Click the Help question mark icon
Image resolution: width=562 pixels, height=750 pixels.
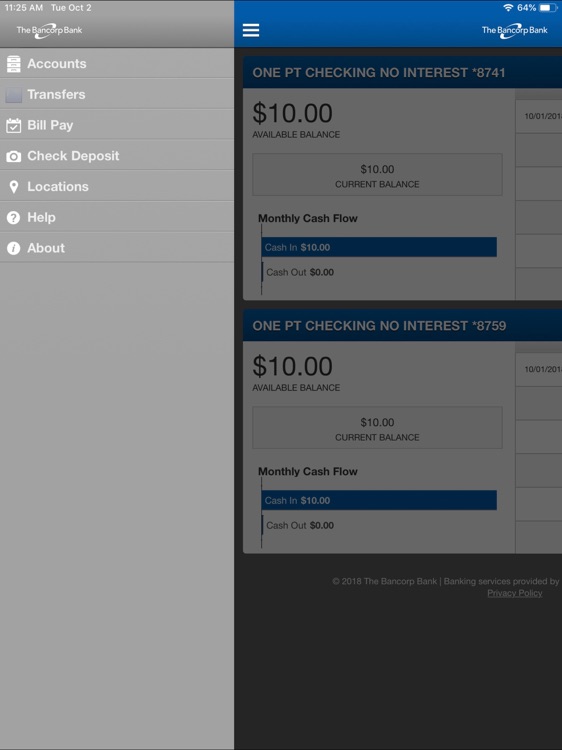tap(13, 218)
